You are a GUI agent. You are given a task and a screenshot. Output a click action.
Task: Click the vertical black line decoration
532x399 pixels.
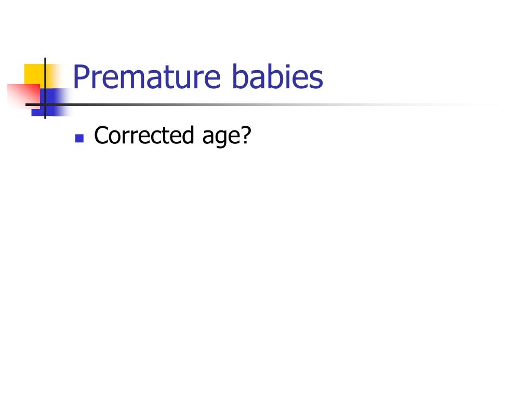[45, 88]
